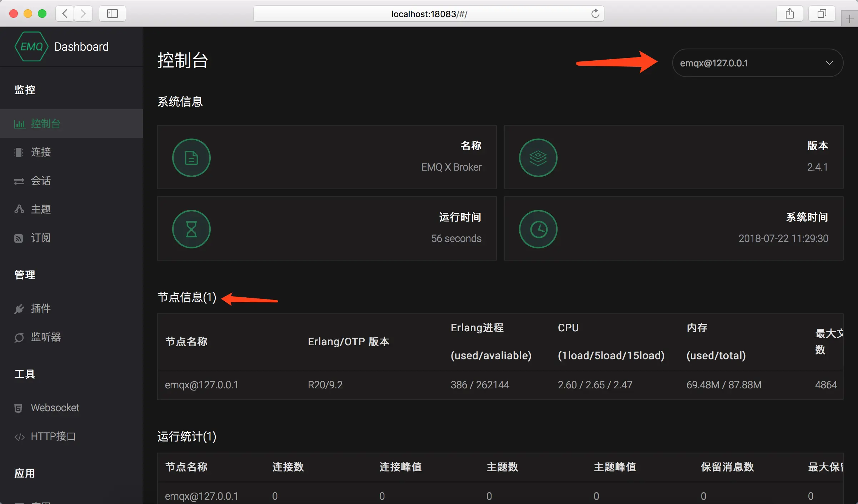Toggle the Safari sidebar button

112,14
